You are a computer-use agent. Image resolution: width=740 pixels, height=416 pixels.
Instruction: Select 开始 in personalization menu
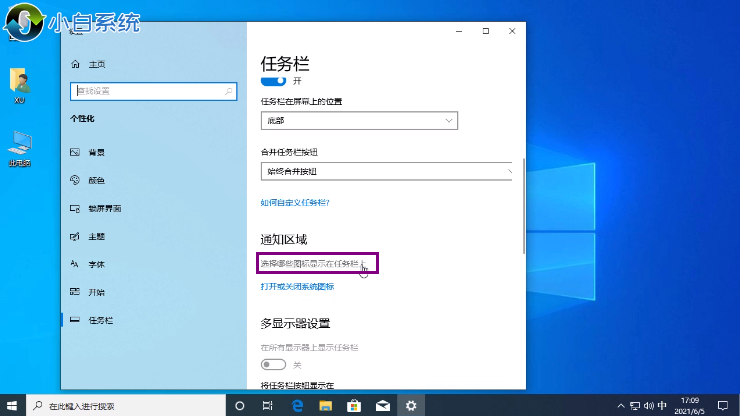pos(96,292)
